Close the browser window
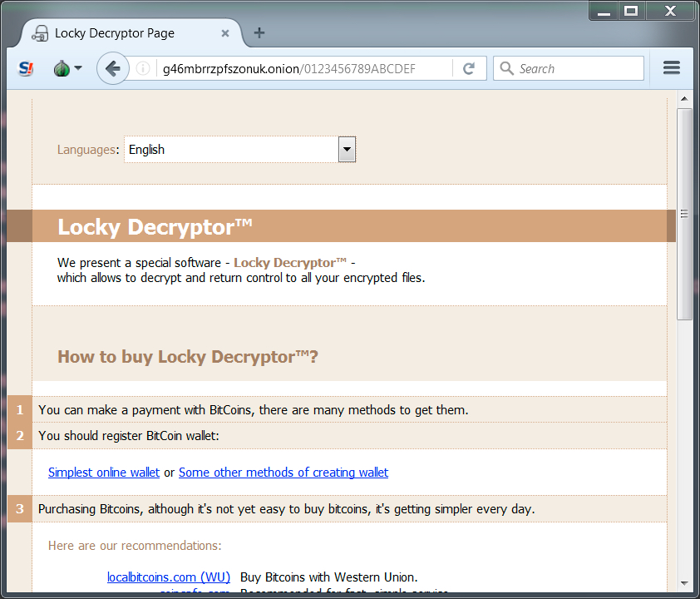This screenshot has height=599, width=700. pos(671,11)
